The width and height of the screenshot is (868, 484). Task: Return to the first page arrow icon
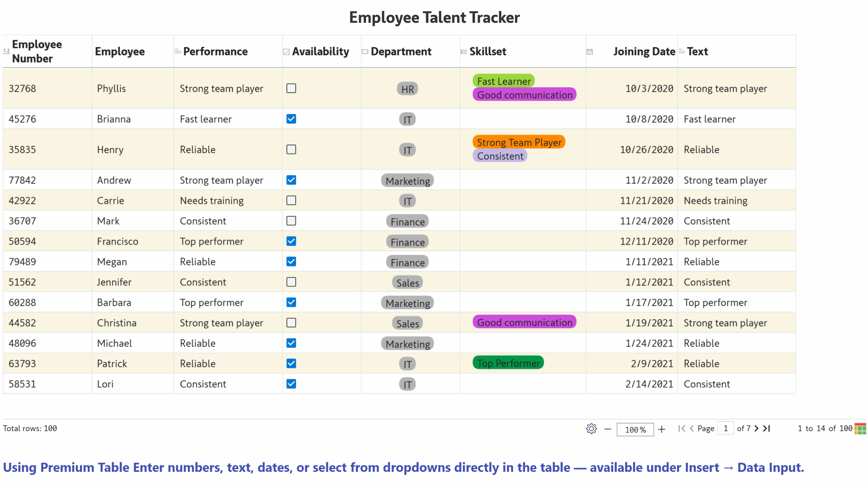[x=682, y=428]
